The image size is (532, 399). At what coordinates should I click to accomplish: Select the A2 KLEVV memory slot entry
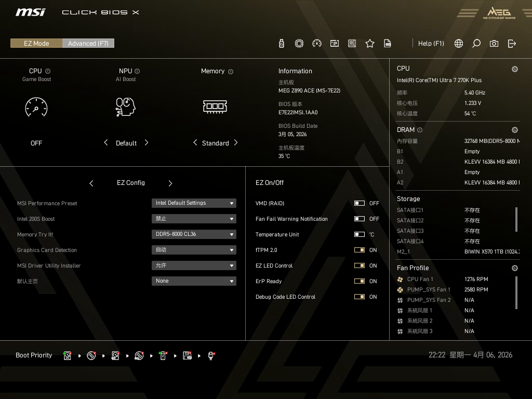coord(458,182)
